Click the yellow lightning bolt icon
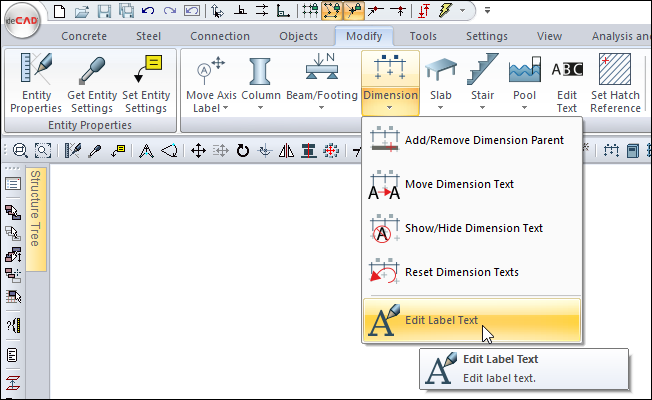This screenshot has height=400, width=652. click(445, 11)
